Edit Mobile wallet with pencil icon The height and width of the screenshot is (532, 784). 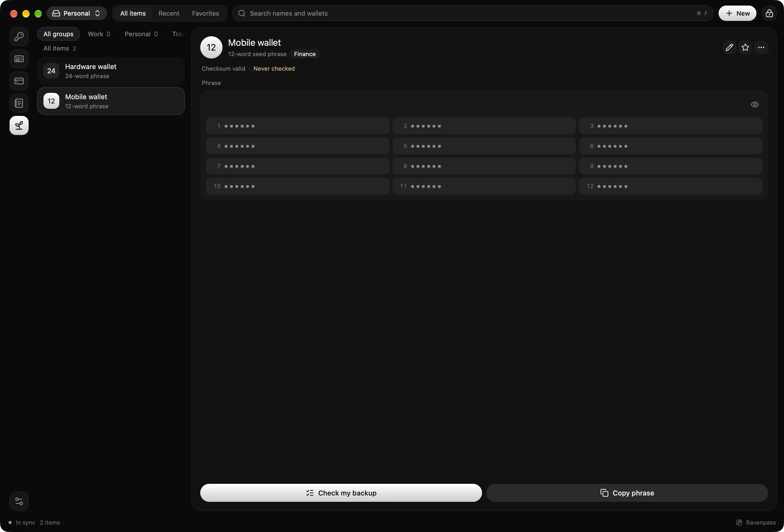click(729, 48)
